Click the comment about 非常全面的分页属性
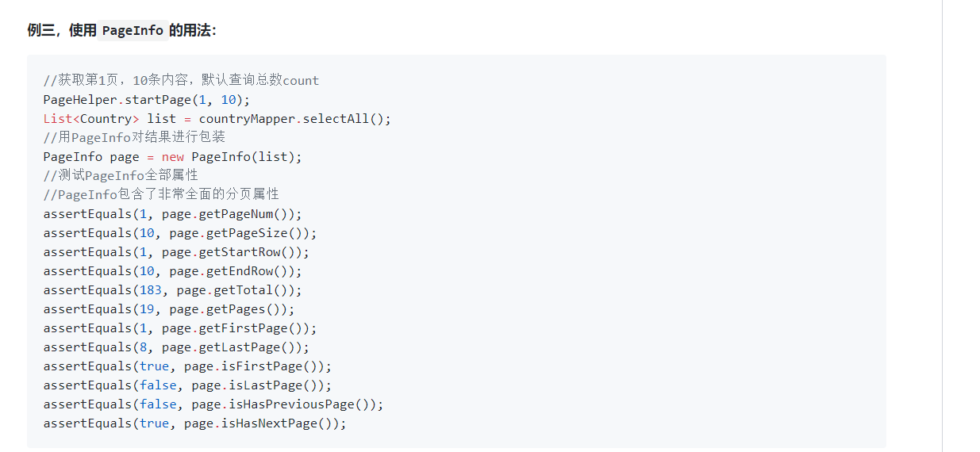This screenshot has height=452, width=980. click(161, 194)
